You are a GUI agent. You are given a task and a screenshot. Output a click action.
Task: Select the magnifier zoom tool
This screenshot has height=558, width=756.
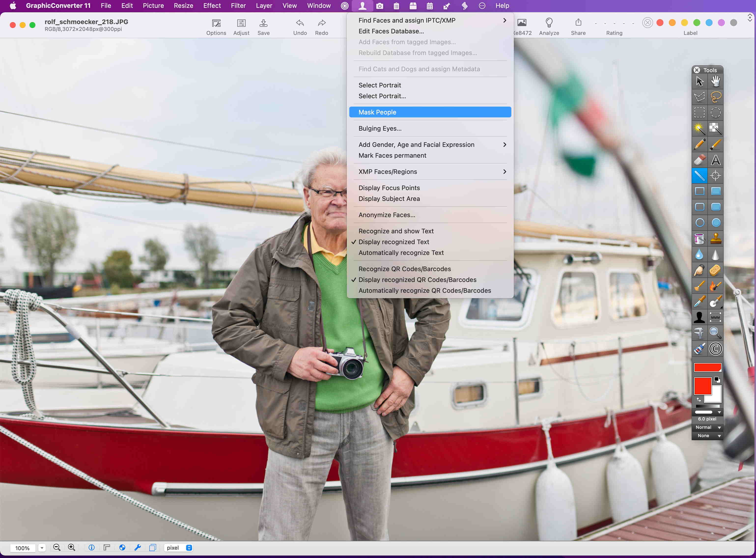[715, 333]
